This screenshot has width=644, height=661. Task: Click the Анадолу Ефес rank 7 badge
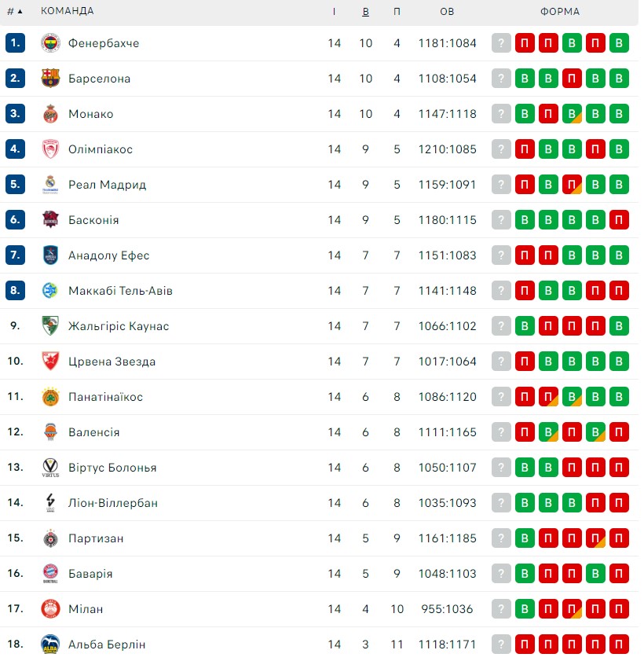coord(15,255)
